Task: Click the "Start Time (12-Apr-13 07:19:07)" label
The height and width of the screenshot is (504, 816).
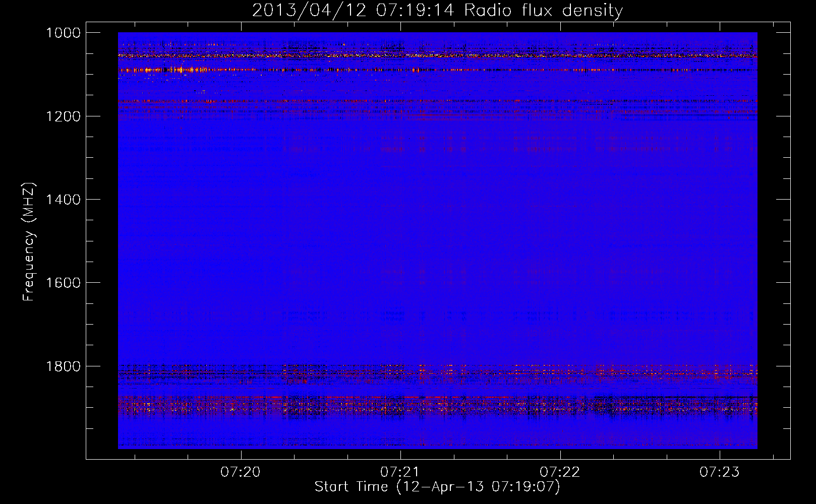Action: pos(437,487)
